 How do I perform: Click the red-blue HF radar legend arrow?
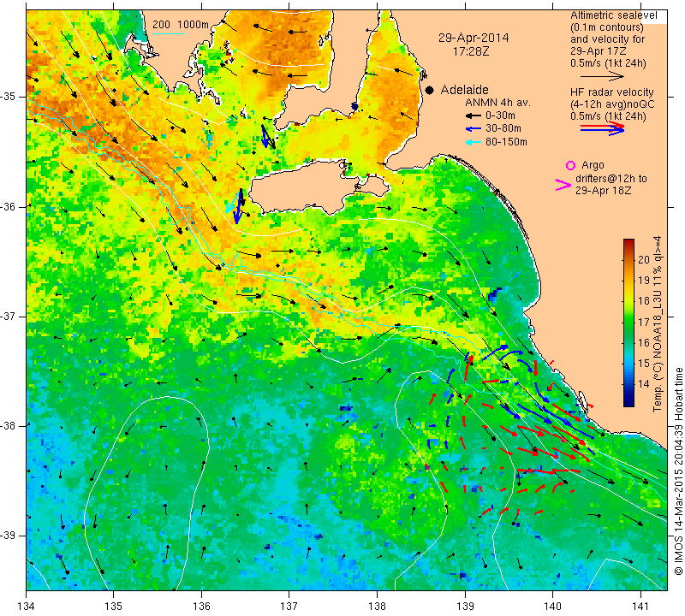coord(603,128)
